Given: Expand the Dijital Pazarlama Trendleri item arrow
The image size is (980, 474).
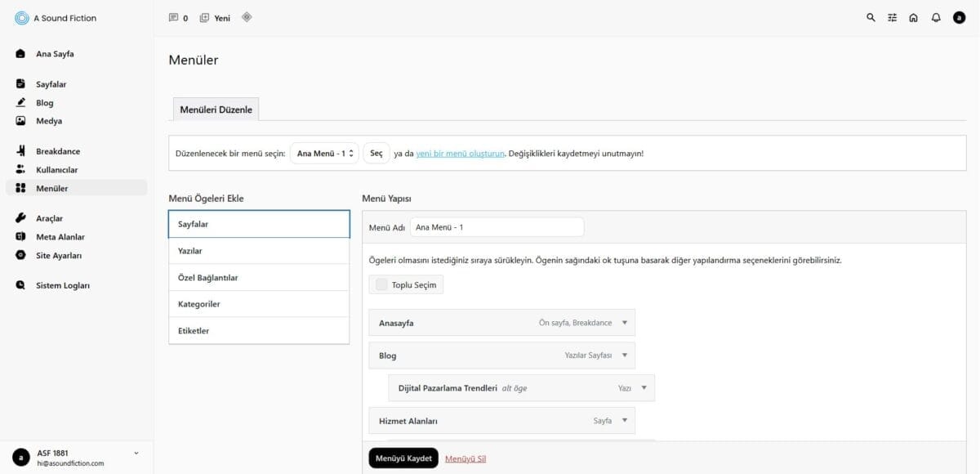Looking at the screenshot, I should [x=644, y=388].
